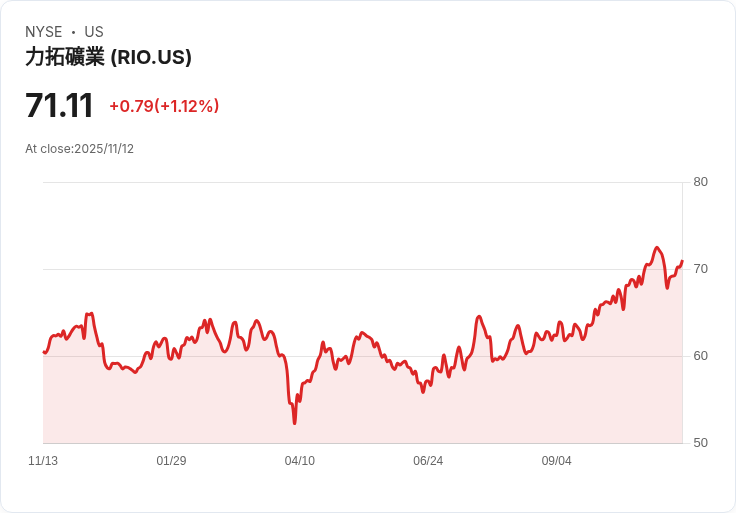Click the current price 71.11
The image size is (736, 513).
tap(59, 106)
